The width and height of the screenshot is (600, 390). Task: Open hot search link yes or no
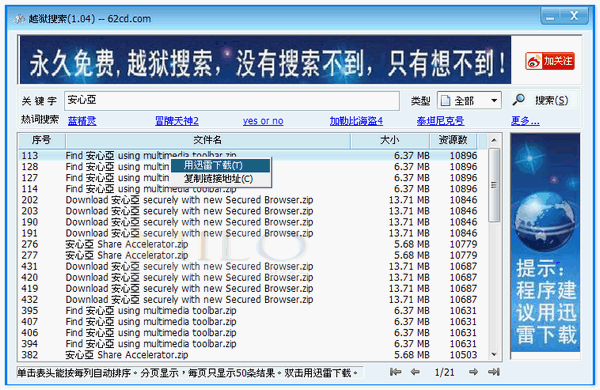pos(263,121)
